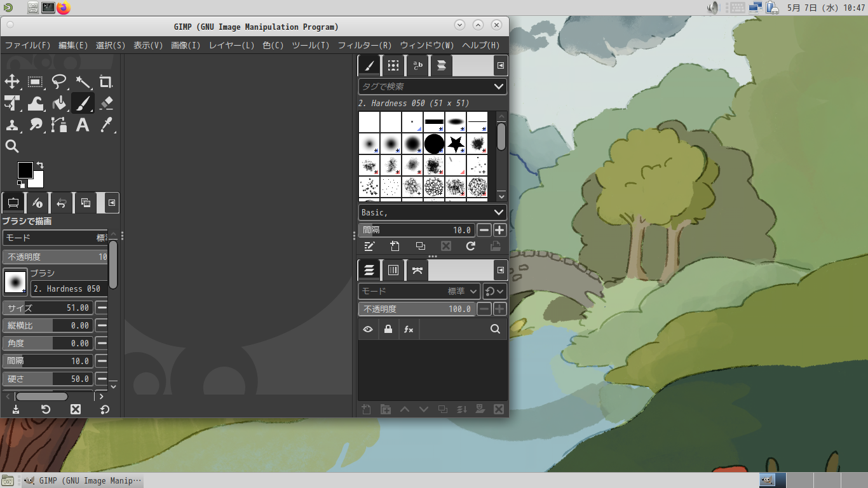
Task: Create a new brush
Action: pyautogui.click(x=395, y=247)
